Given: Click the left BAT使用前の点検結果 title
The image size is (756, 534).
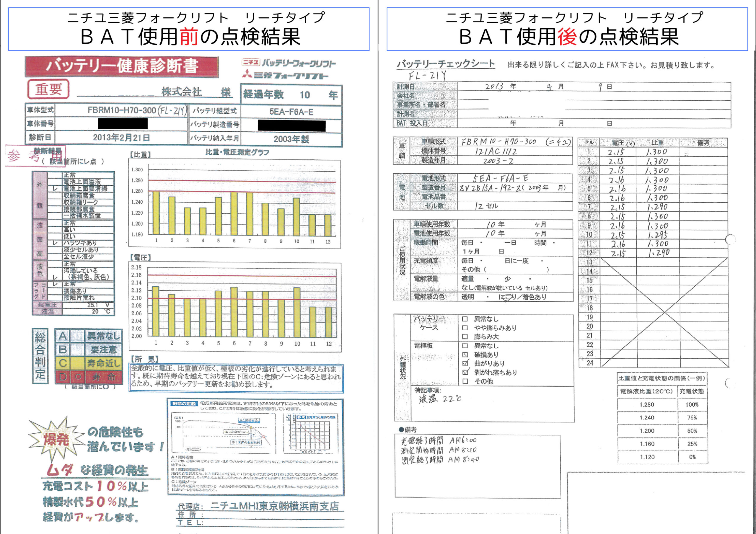Looking at the screenshot, I should click(190, 36).
